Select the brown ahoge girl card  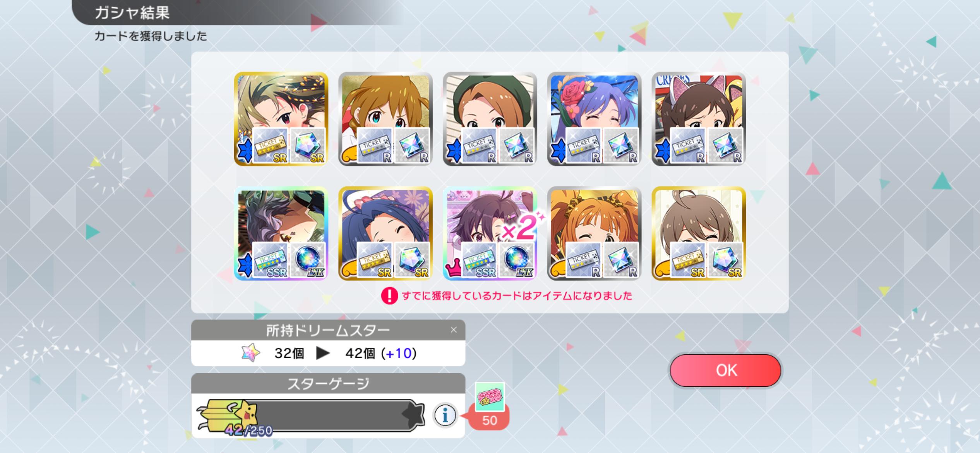(698, 233)
